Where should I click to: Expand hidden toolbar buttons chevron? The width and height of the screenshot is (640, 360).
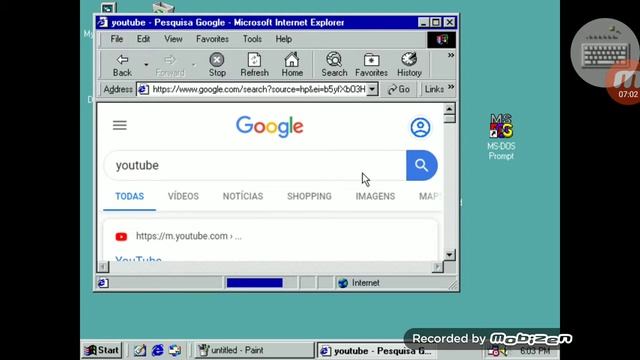click(451, 55)
